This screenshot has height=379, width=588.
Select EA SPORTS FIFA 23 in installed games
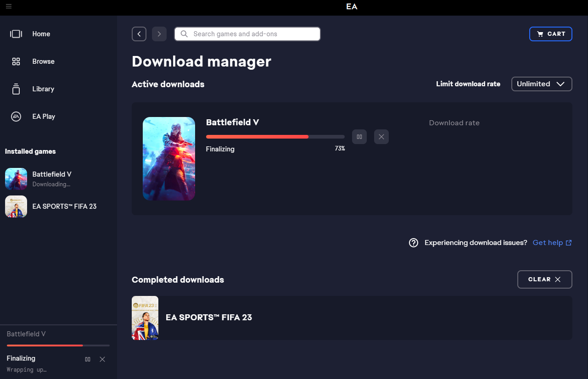click(x=58, y=206)
